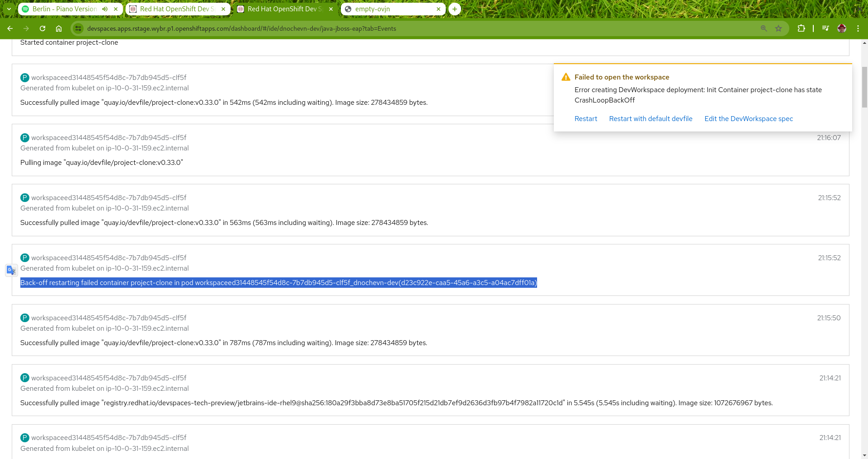
Task: Click the 21:16:07 event timestamp
Action: click(829, 138)
